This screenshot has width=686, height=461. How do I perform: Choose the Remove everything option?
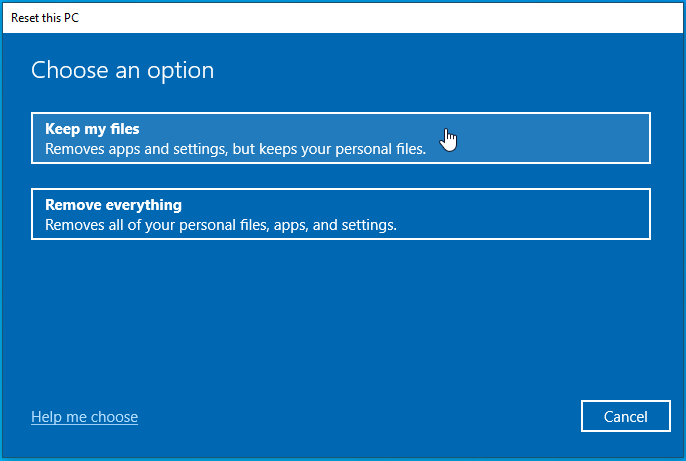tap(340, 214)
